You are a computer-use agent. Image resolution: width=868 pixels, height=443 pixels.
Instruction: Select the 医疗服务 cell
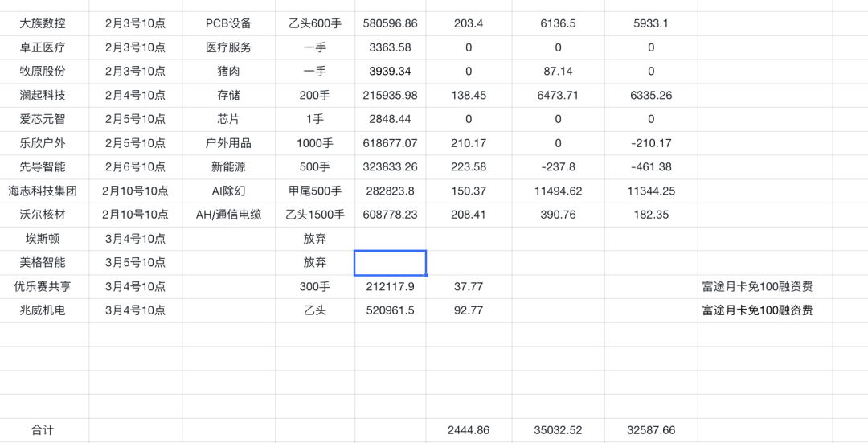228,47
